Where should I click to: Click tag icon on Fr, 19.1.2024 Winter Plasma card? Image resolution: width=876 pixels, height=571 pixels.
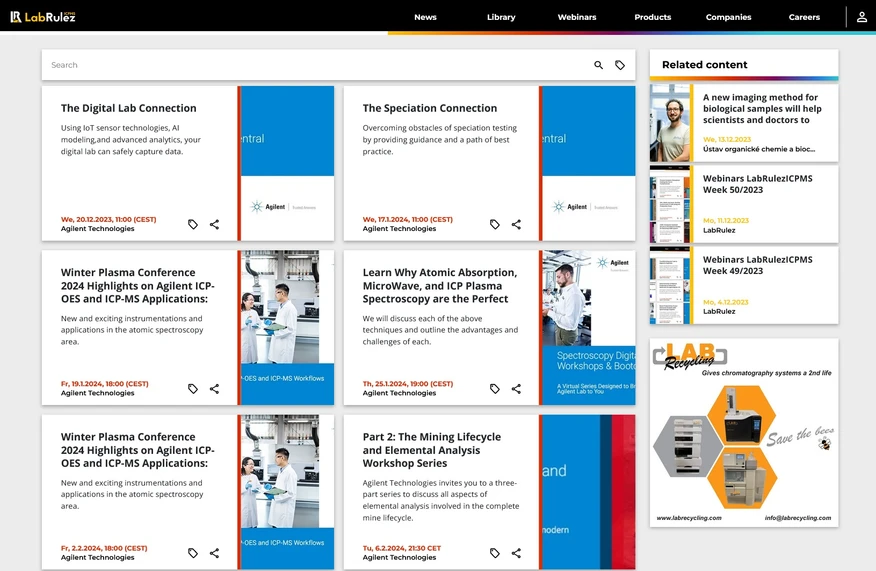tap(193, 388)
